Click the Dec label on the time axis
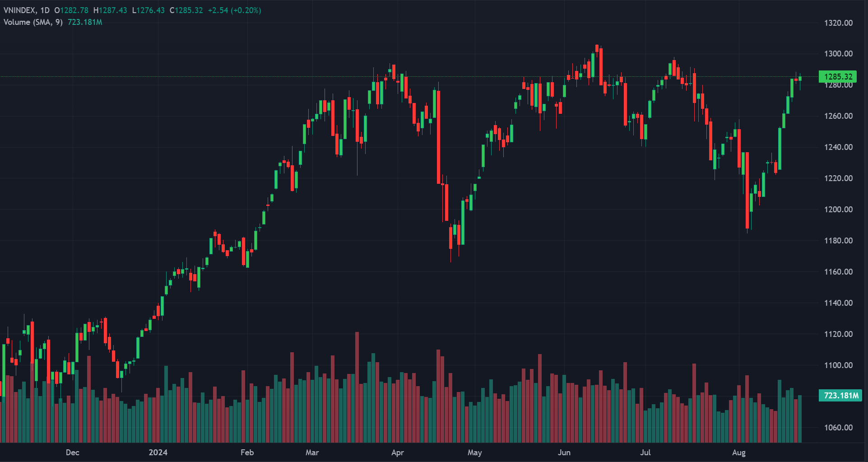 pos(72,453)
